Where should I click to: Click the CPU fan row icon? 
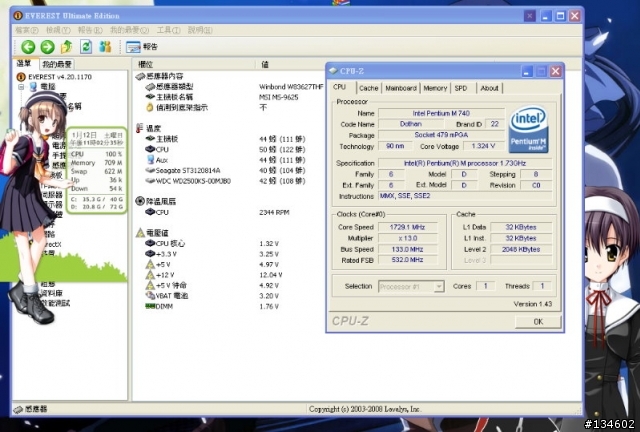150,212
